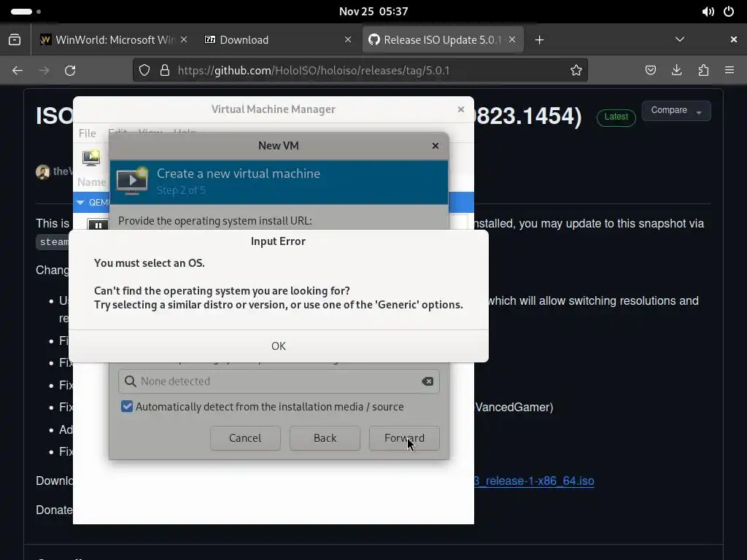The image size is (747, 560).
Task: Reload the current page
Action: 70,71
